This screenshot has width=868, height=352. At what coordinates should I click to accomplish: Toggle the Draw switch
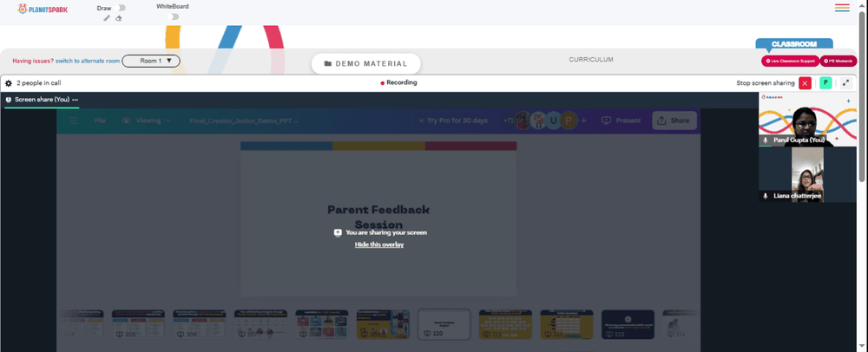pos(122,8)
